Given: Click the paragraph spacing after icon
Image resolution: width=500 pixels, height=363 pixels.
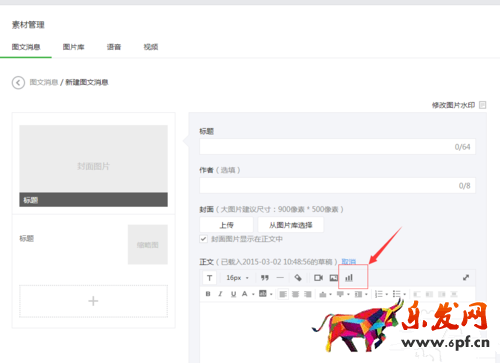Looking at the screenshot, I should (340, 294).
